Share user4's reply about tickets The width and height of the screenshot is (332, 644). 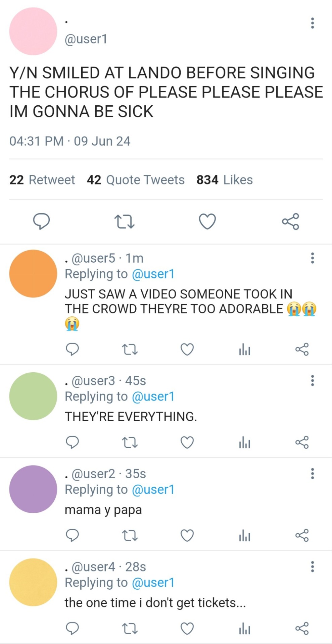302,629
